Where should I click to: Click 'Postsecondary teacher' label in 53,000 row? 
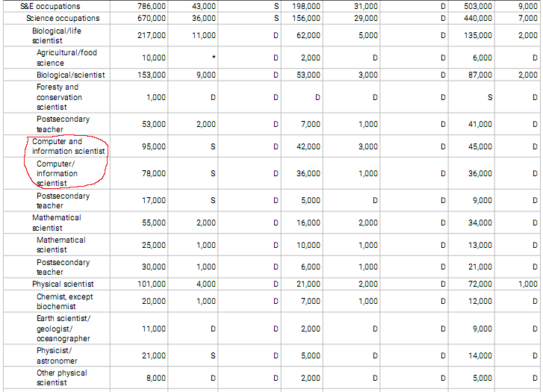(63, 124)
